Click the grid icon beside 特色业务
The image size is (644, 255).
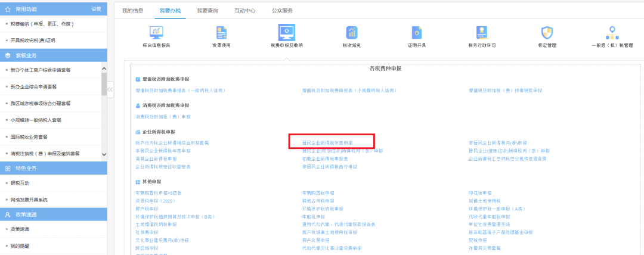(x=8, y=169)
